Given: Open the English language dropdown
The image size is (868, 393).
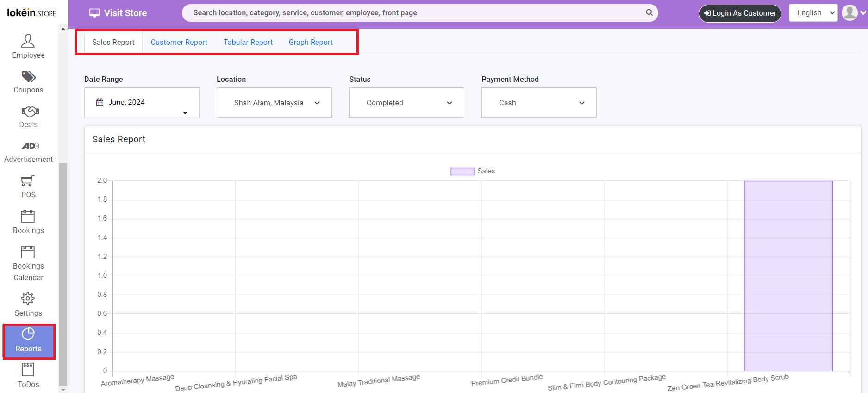Looking at the screenshot, I should pos(813,13).
